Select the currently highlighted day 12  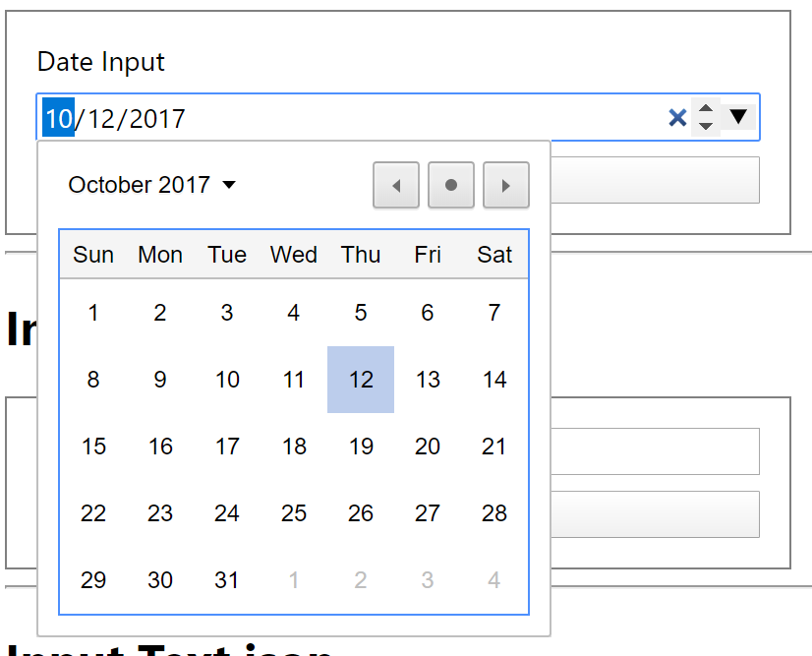pos(360,380)
